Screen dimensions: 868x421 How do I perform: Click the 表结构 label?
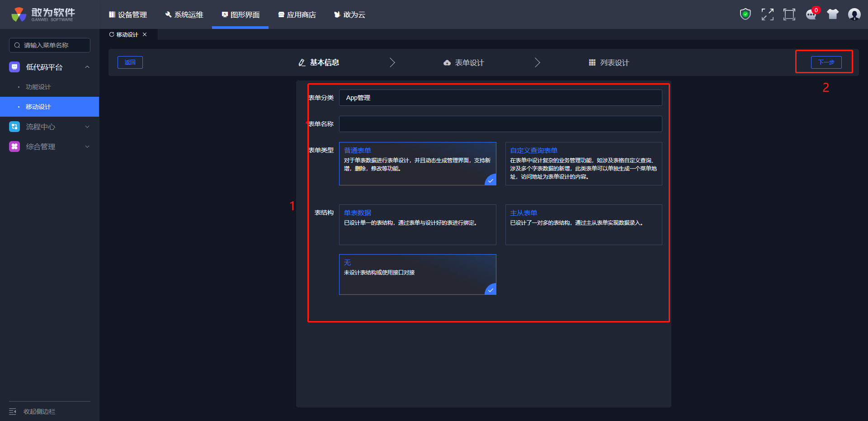click(x=324, y=213)
